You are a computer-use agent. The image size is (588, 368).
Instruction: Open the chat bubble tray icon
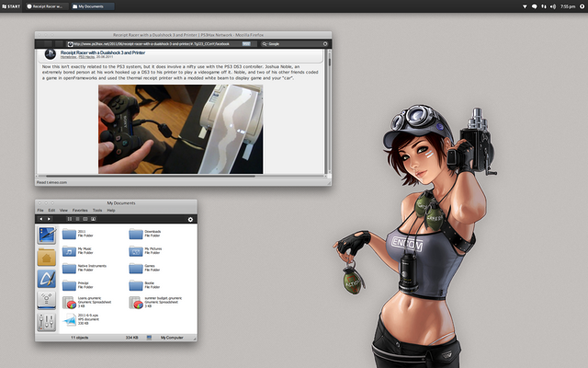(x=534, y=6)
